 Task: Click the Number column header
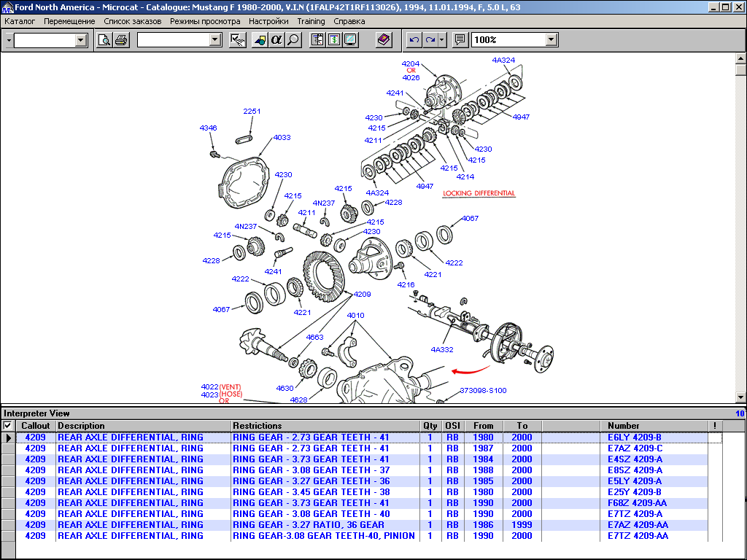click(654, 426)
